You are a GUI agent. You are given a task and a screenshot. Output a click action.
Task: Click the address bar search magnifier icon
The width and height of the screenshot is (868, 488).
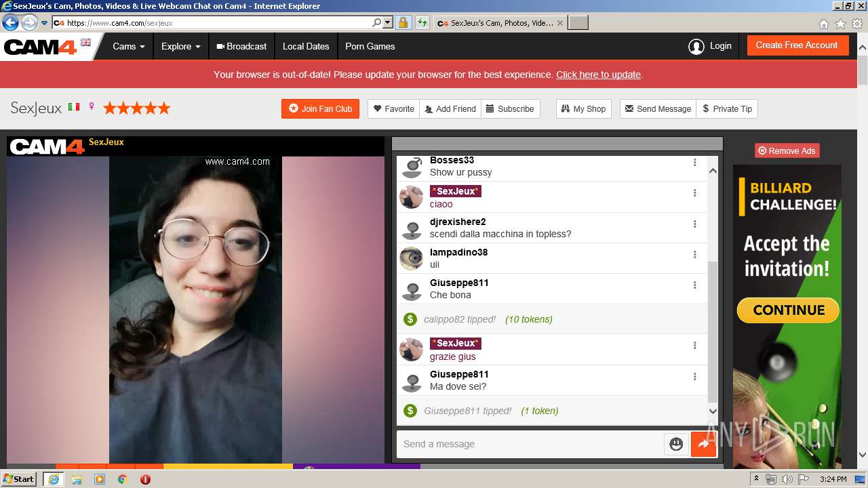point(377,22)
